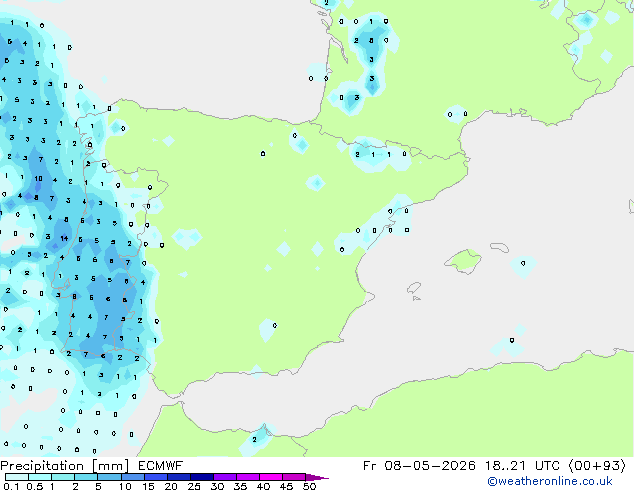634x490 pixels.
Task: Click the 0.5–1 mm legend swatch
Action: [x=40, y=477]
